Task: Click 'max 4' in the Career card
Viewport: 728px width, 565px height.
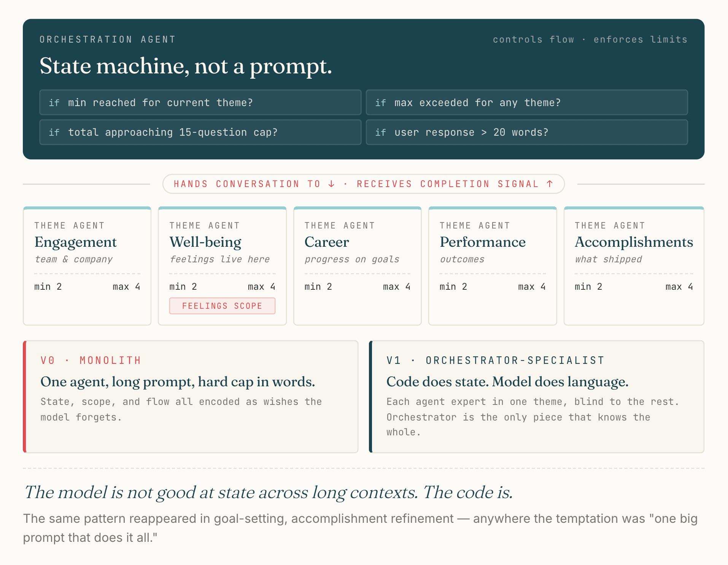Action: [397, 287]
